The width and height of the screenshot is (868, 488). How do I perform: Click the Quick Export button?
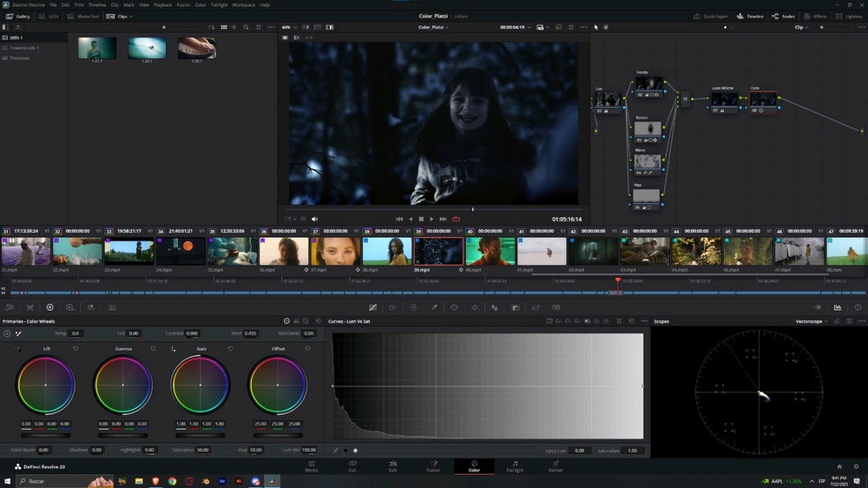click(x=712, y=16)
